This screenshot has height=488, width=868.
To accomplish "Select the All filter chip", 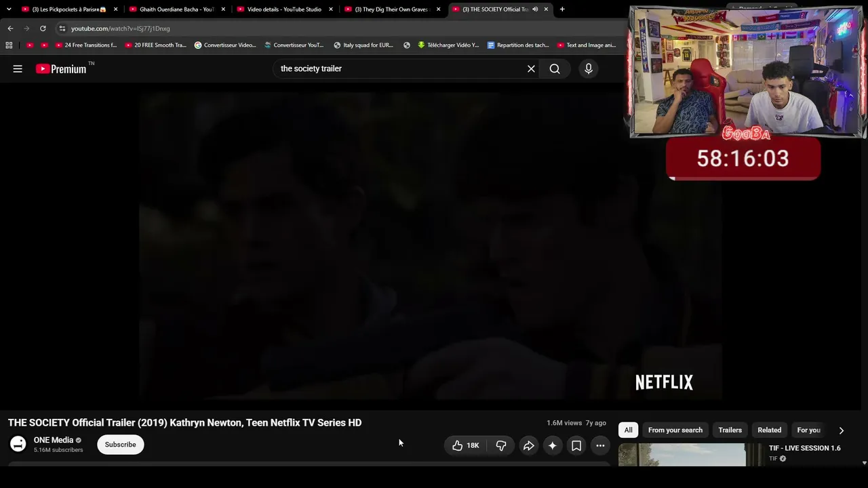I will pyautogui.click(x=629, y=430).
